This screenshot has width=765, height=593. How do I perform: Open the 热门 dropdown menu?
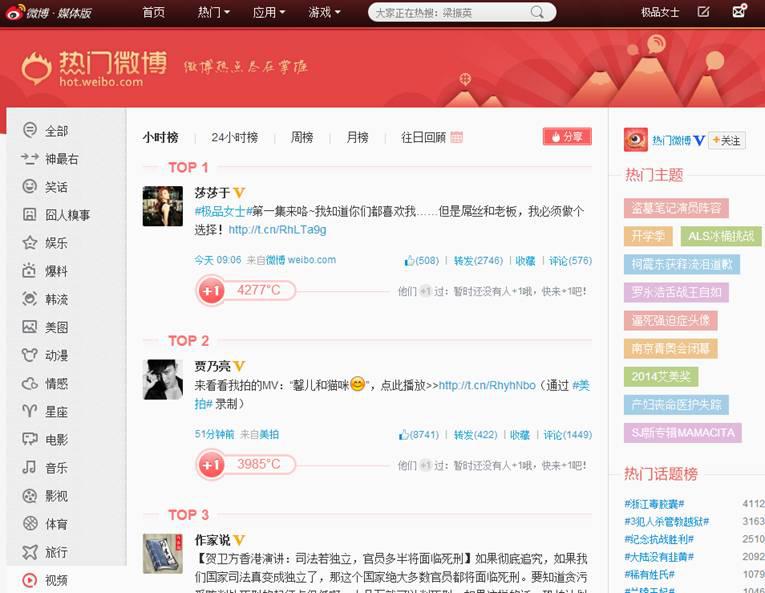coord(213,12)
